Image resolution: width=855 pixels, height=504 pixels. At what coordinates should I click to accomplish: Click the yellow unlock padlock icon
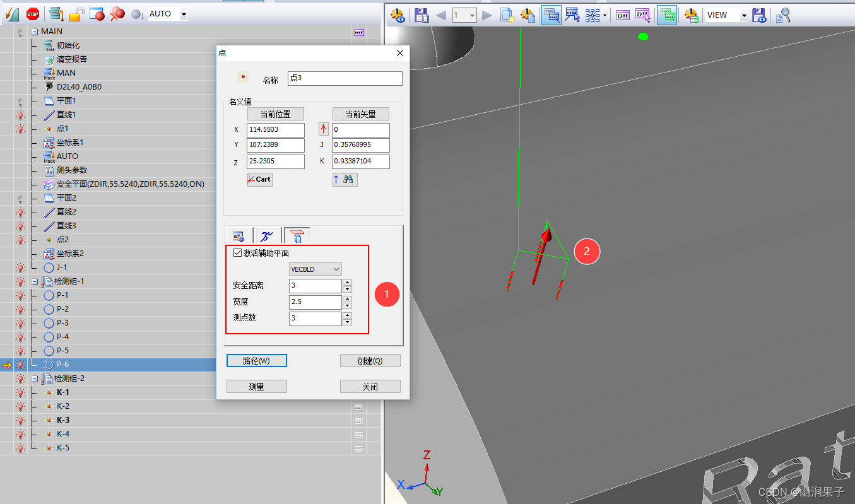(77, 14)
